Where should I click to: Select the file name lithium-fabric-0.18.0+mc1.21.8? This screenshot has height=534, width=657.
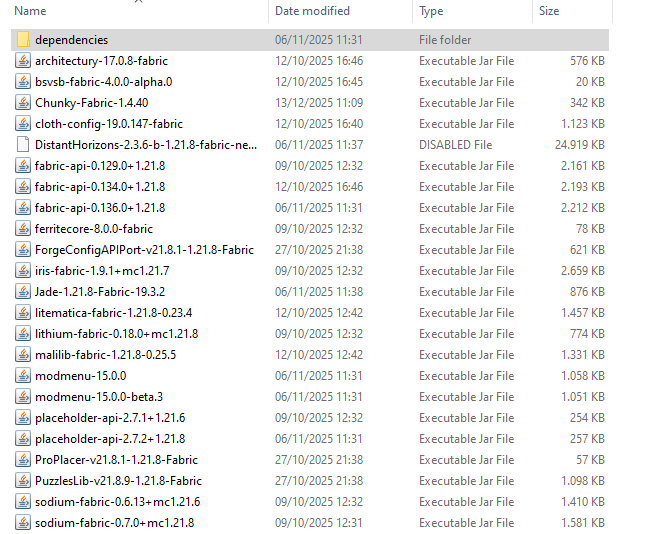[116, 334]
